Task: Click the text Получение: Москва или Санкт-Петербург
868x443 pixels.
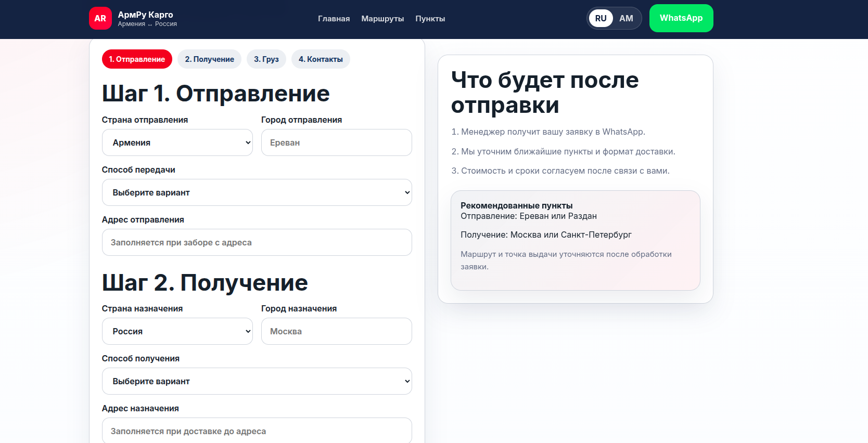Action: [546, 235]
